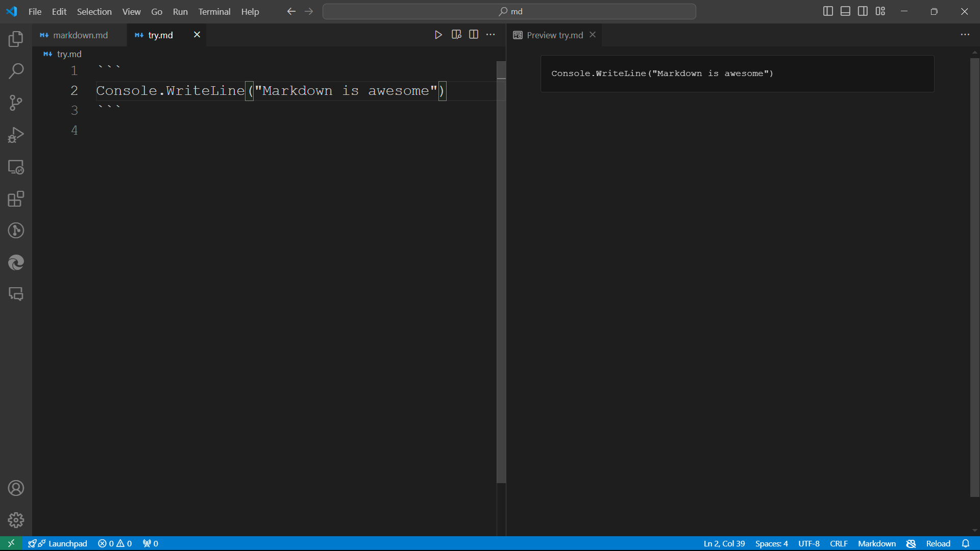Open the Source Control view
The height and width of the screenshot is (551, 980).
(16, 103)
